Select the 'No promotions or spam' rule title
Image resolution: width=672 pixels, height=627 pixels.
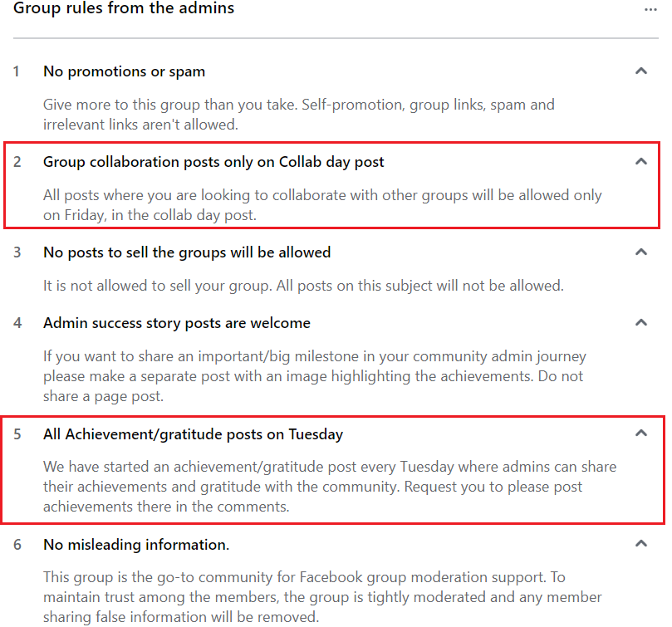click(x=125, y=71)
